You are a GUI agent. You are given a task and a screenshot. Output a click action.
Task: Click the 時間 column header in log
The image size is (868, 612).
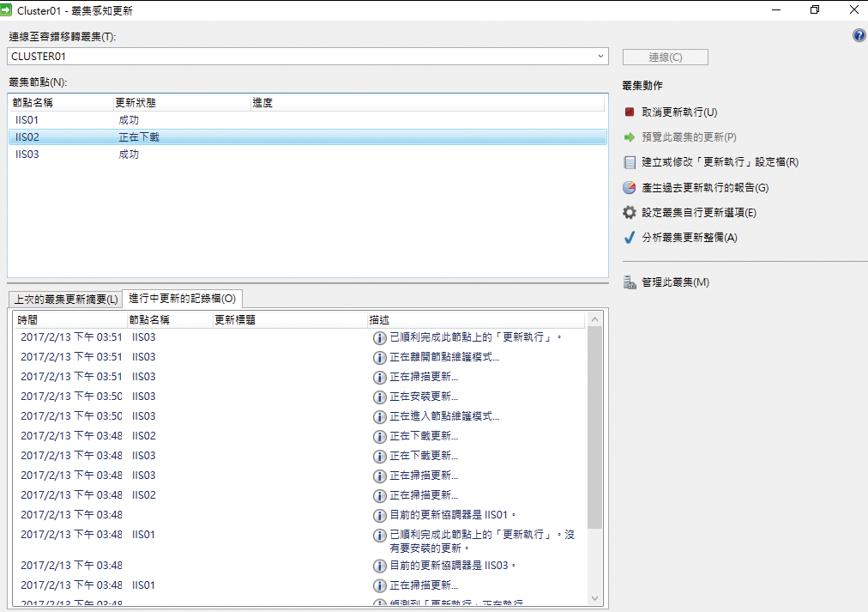(70, 319)
